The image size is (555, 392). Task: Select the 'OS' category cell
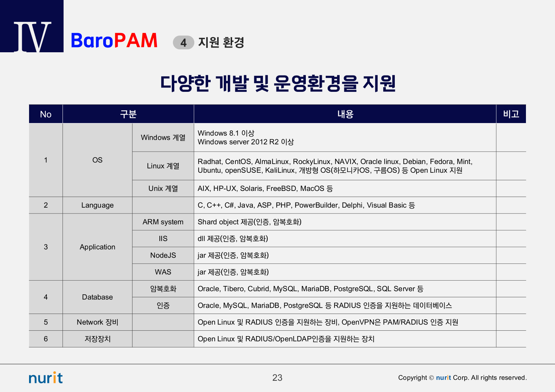click(x=97, y=160)
